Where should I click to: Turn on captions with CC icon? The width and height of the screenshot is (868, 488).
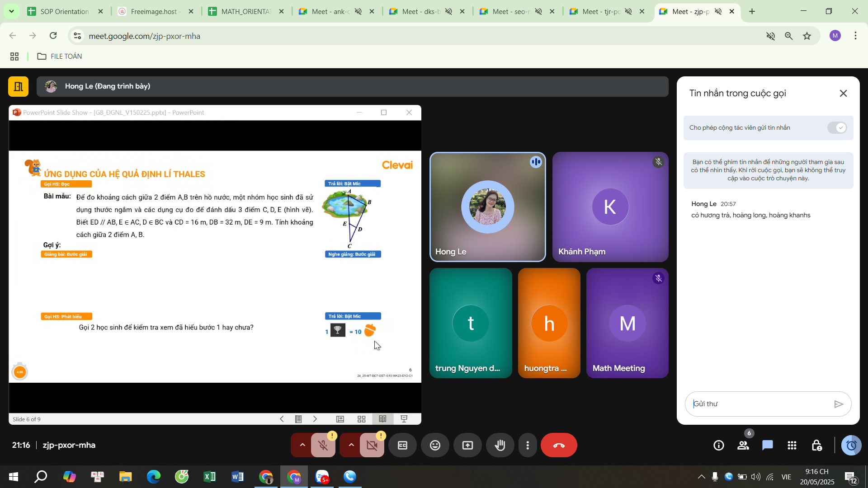402,446
